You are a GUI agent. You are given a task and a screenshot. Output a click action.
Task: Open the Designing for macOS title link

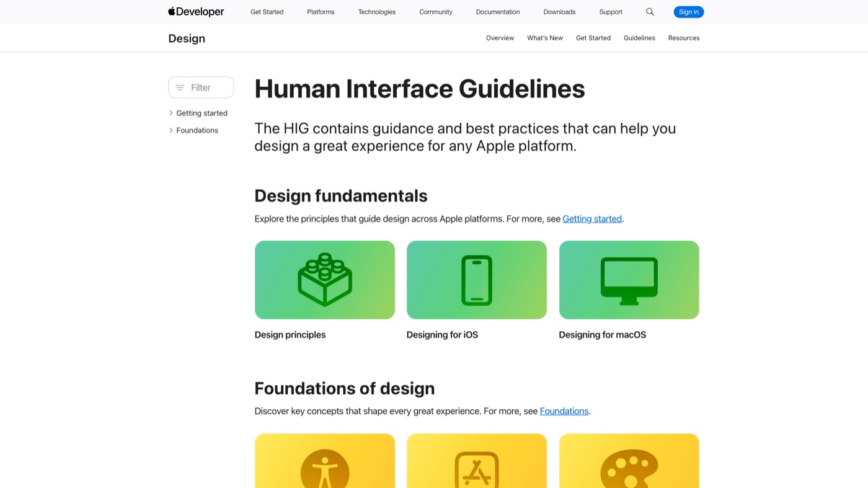tap(603, 335)
